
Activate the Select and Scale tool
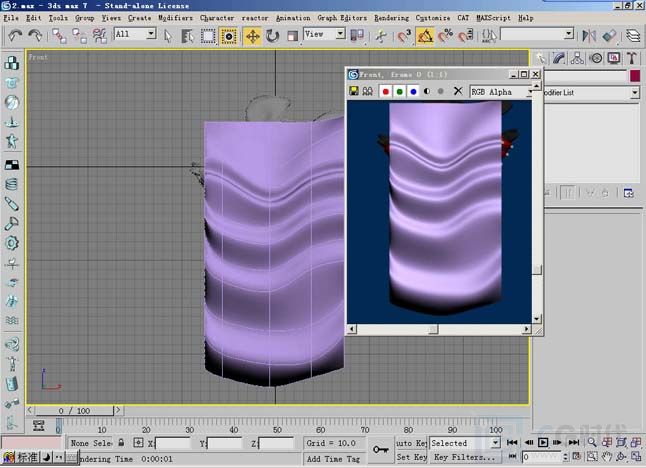tap(292, 36)
